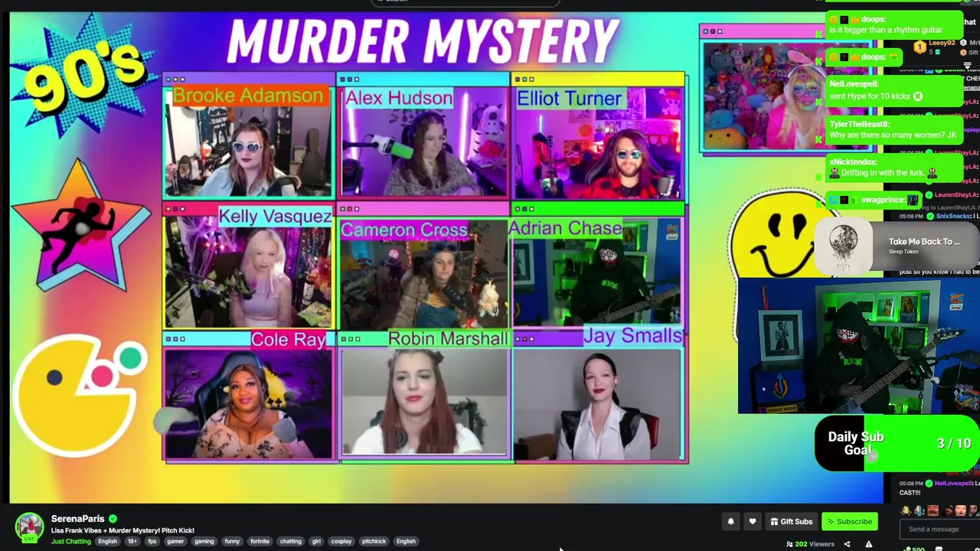The image size is (980, 551).
Task: Open the 202 Viewers count
Action: [x=810, y=544]
